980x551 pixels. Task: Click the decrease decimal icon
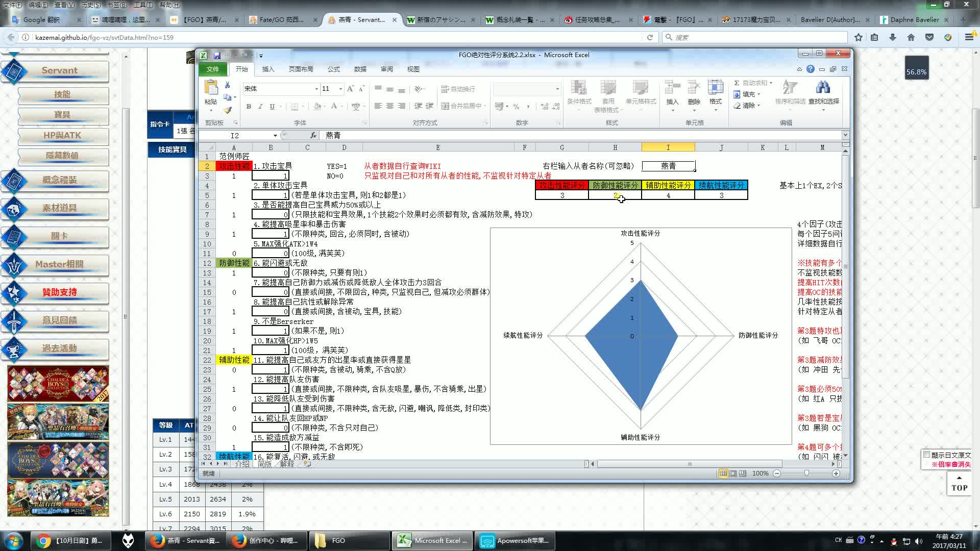pyautogui.click(x=556, y=106)
